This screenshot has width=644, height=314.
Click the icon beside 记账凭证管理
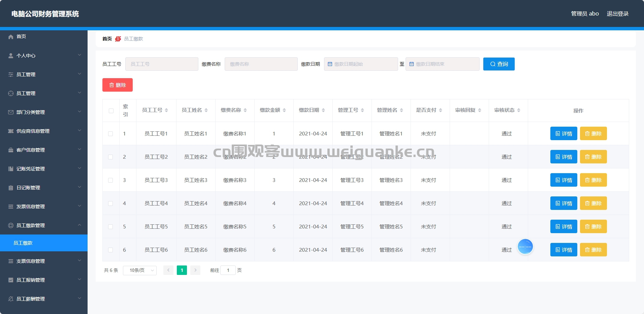point(11,169)
